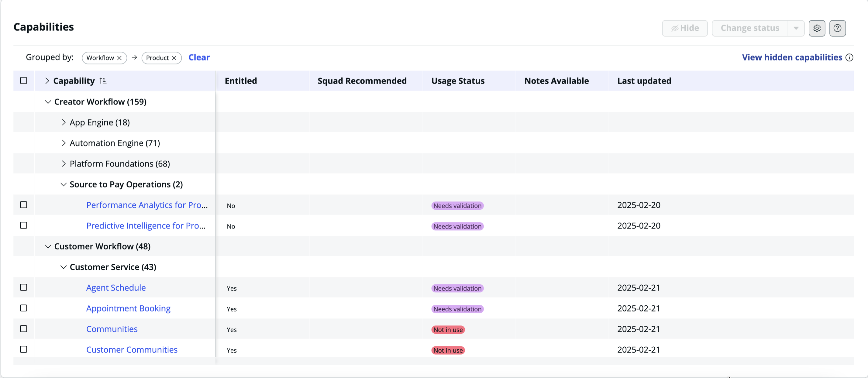
Task: Open the settings gear icon
Action: point(817,28)
